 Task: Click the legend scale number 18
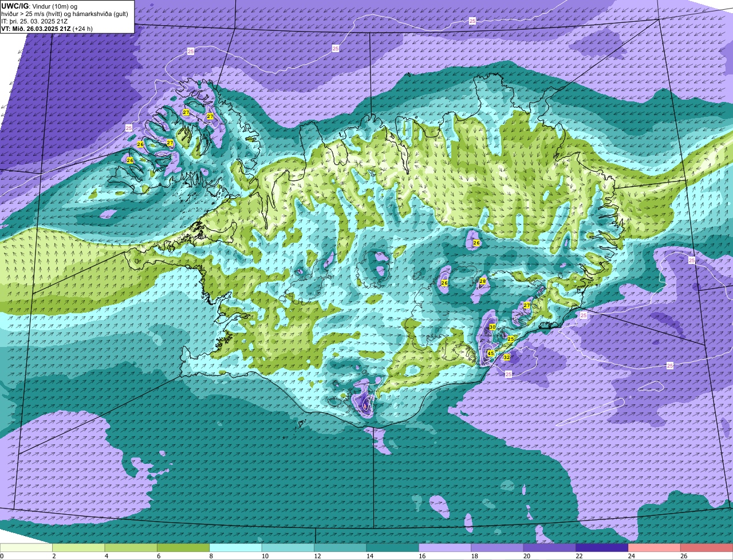coord(474,556)
